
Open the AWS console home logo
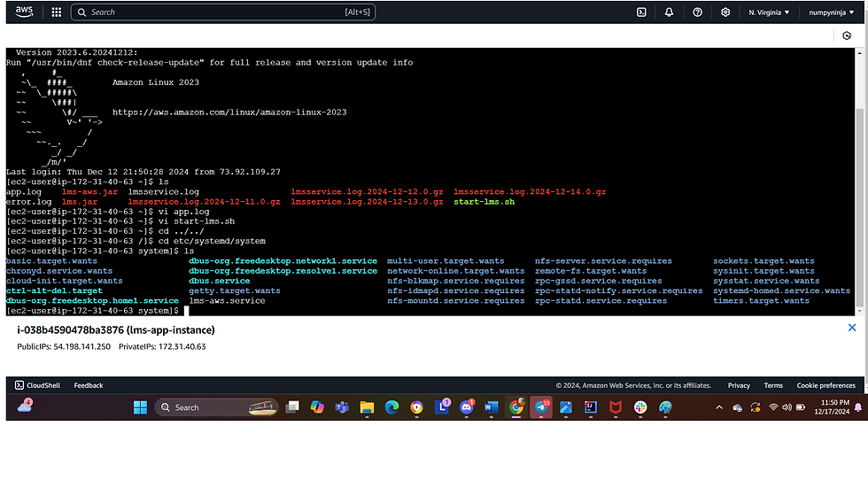[24, 12]
